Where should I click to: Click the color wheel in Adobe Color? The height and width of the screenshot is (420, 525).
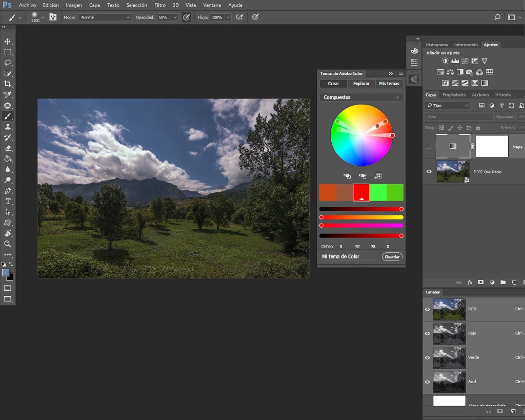click(x=361, y=135)
